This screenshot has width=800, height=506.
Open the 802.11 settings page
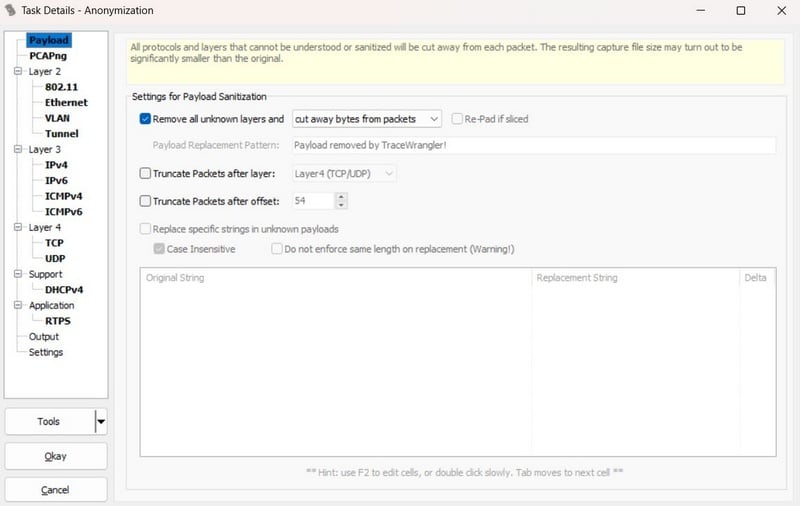click(x=62, y=87)
